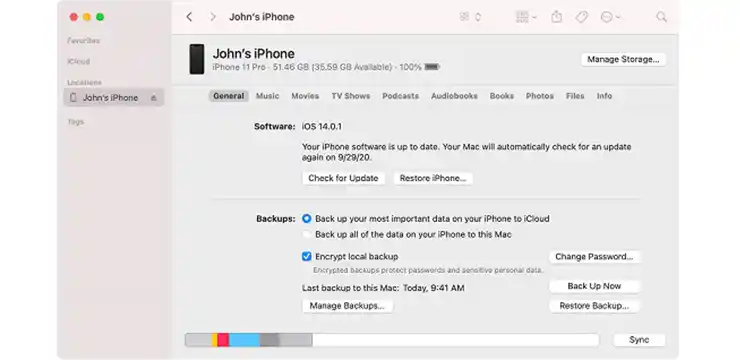Open the view style icon switcher
740x360 pixels.
[x=470, y=17]
